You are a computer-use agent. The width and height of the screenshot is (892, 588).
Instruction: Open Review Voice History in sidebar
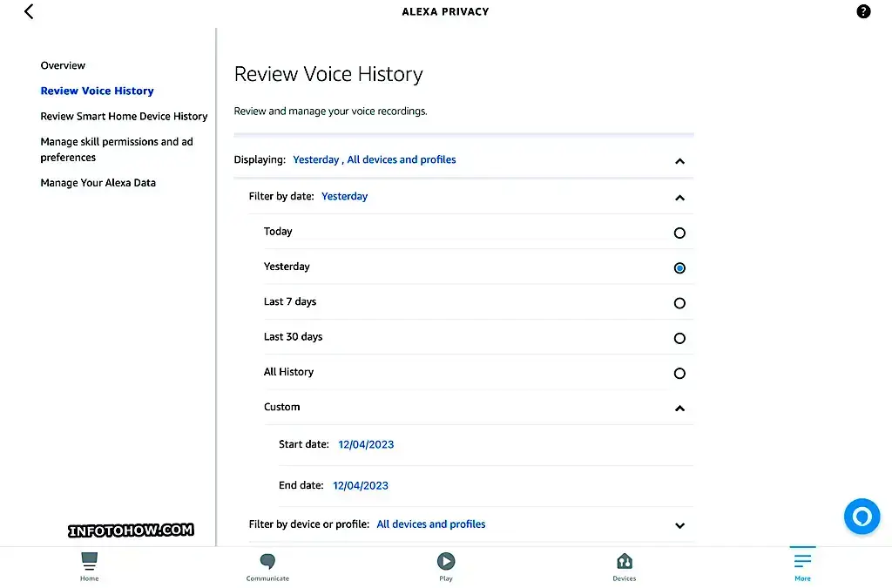coord(98,91)
